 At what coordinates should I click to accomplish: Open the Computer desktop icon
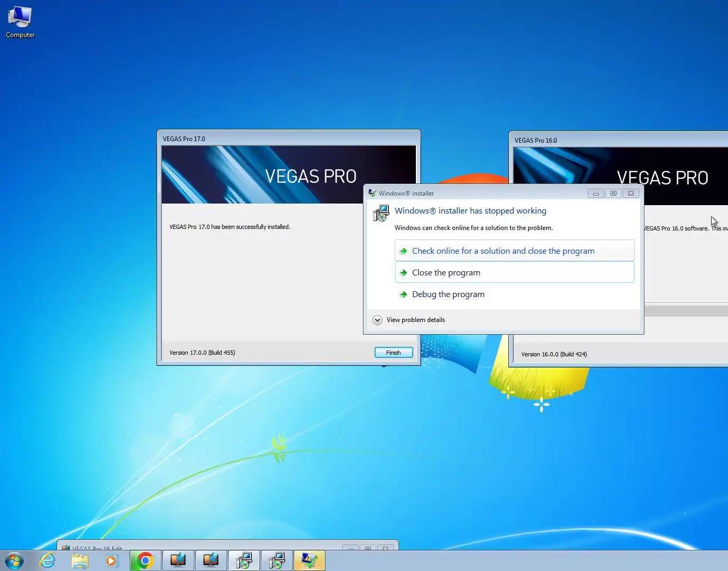20,22
